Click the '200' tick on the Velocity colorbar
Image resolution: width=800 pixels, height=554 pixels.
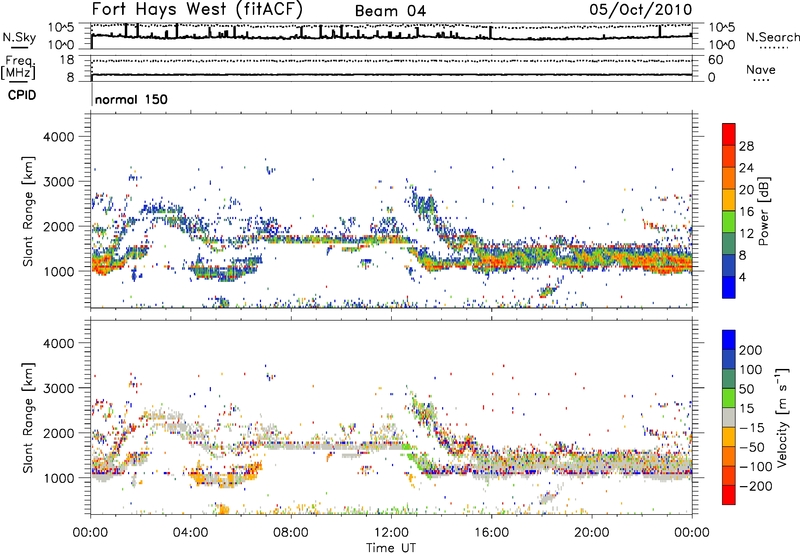(x=751, y=350)
